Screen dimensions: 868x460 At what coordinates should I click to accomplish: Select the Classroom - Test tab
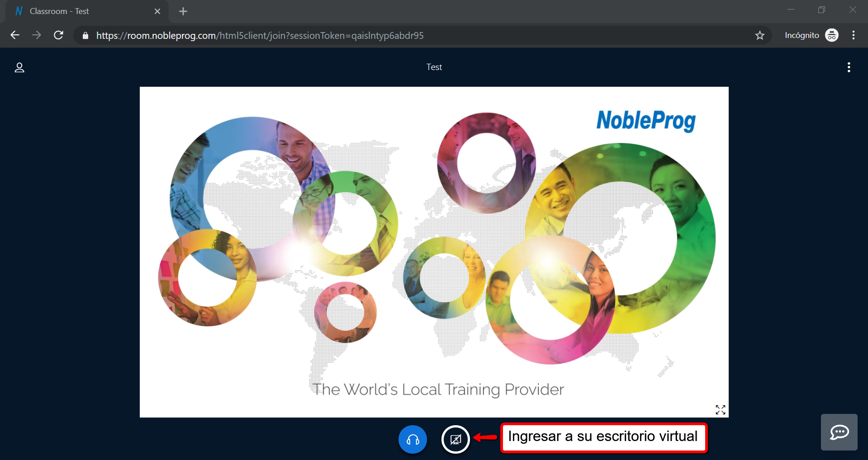(81, 11)
